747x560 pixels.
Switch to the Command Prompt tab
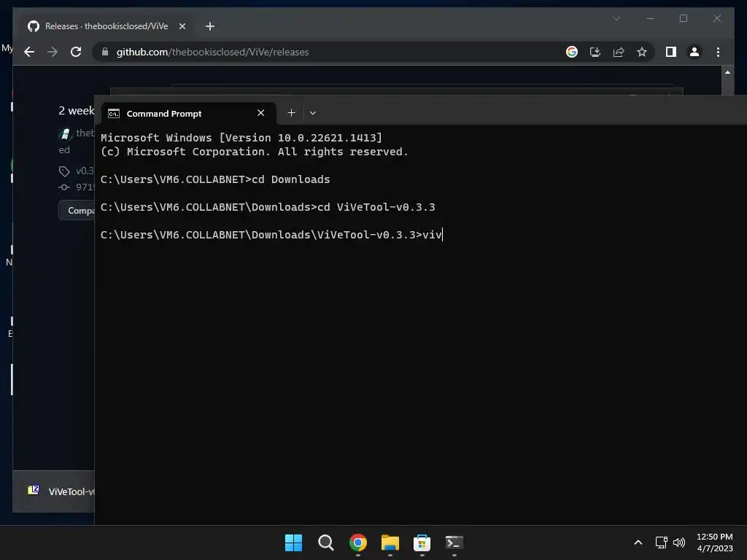click(189, 113)
